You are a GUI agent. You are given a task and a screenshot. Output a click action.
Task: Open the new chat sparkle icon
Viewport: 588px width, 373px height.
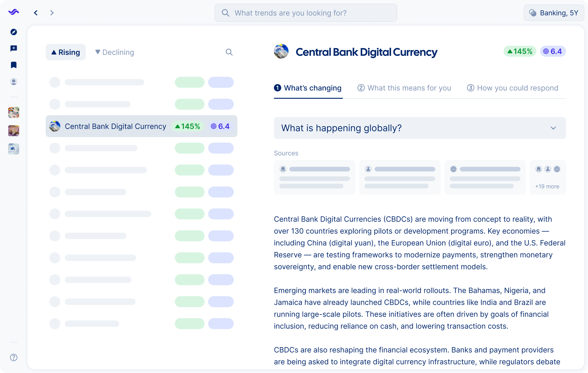tap(14, 48)
